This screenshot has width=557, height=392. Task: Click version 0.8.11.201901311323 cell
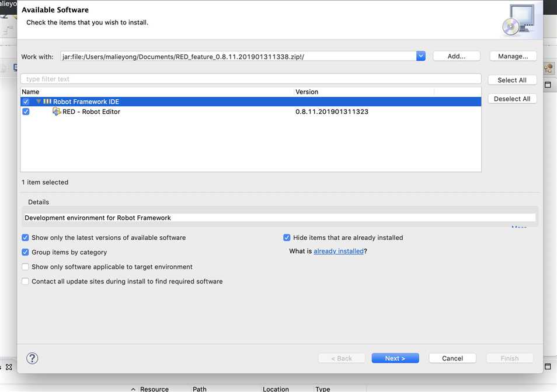click(332, 111)
